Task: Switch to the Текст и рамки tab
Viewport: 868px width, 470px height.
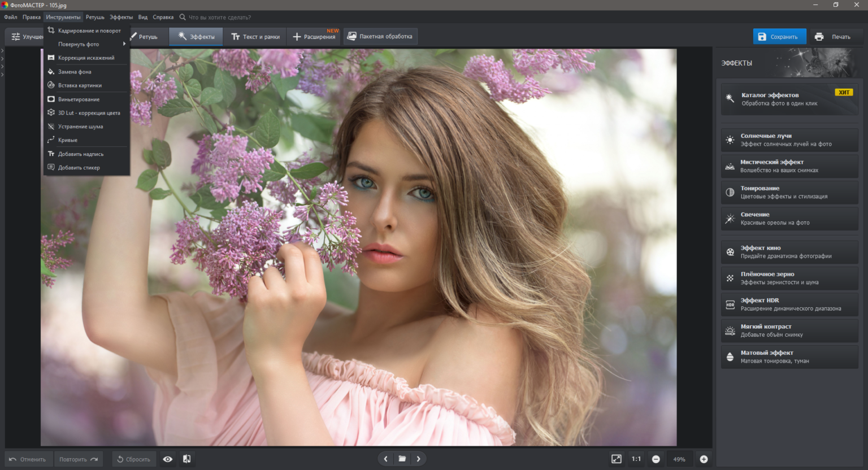Action: 255,37
